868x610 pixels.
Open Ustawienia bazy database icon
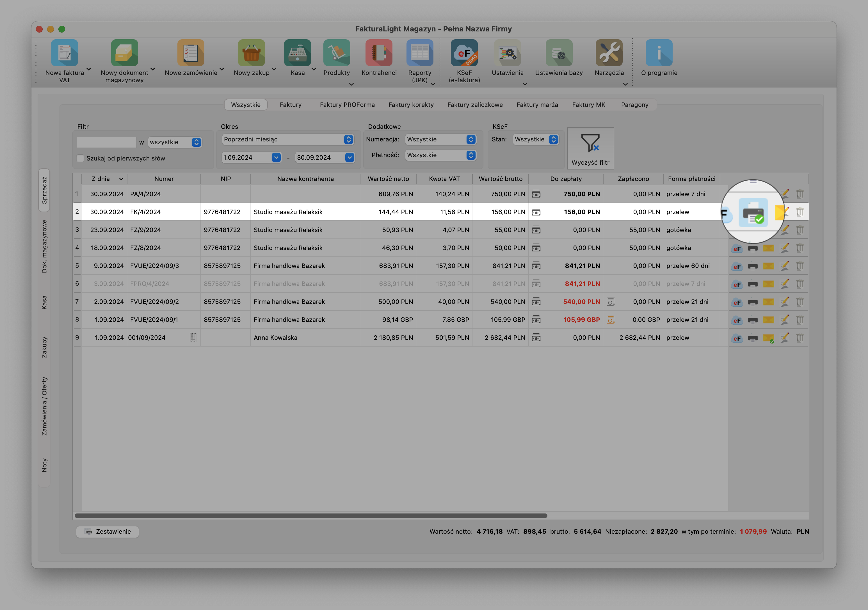pyautogui.click(x=559, y=53)
